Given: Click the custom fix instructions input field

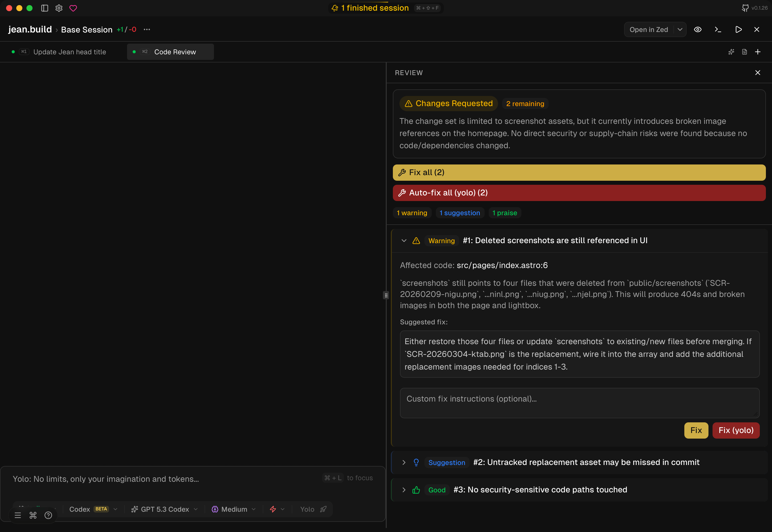Looking at the screenshot, I should (x=579, y=403).
